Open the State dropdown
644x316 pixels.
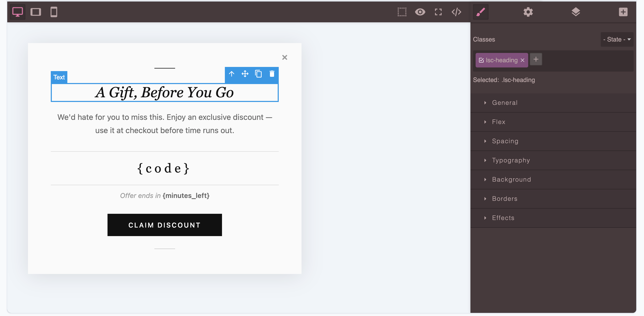click(x=617, y=39)
